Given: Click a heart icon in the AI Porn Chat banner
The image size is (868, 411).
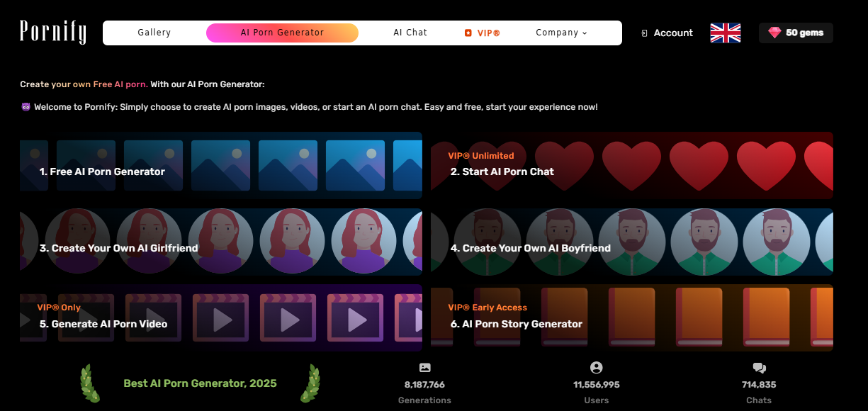Looking at the screenshot, I should coord(631,165).
